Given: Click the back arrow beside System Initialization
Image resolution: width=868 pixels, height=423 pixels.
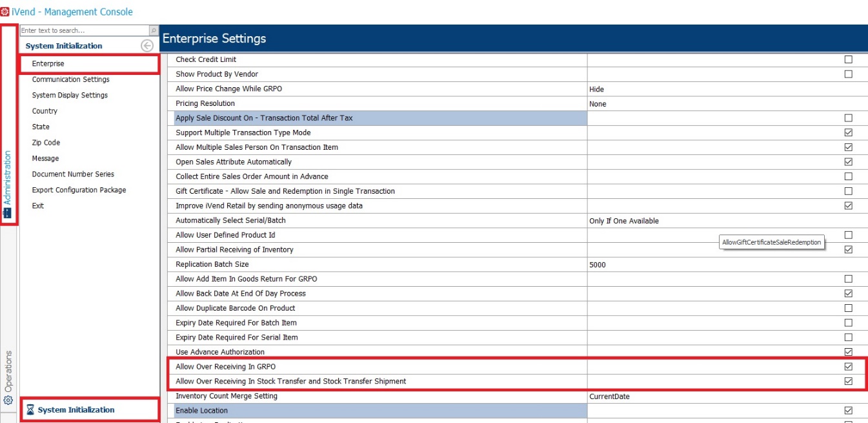Looking at the screenshot, I should (x=147, y=46).
